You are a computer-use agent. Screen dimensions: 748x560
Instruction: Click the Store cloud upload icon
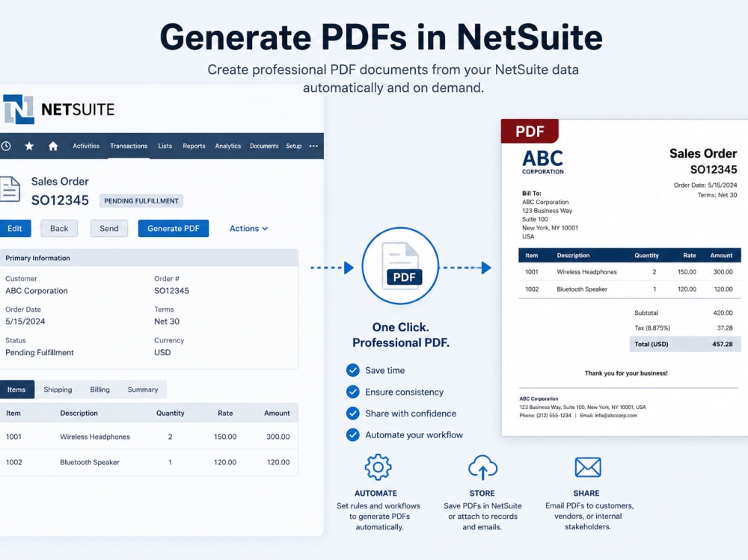[482, 467]
